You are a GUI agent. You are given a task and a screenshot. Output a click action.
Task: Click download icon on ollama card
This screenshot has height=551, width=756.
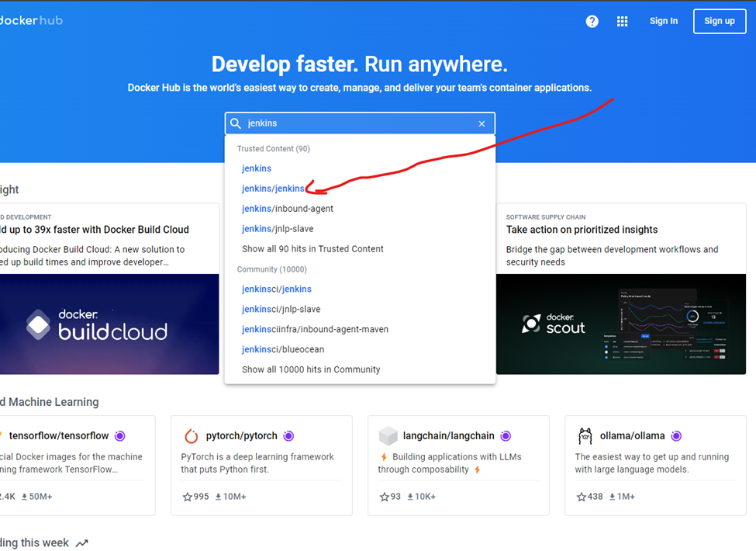coord(613,497)
